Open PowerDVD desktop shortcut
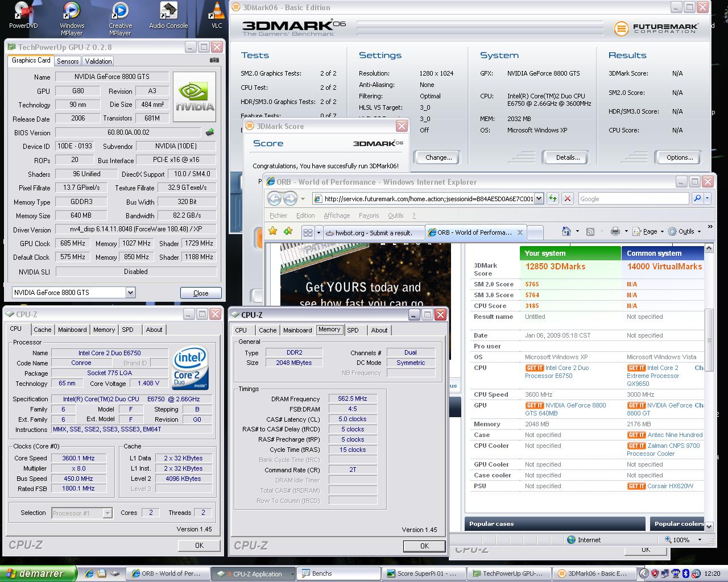The height and width of the screenshot is (582, 728). [23, 15]
